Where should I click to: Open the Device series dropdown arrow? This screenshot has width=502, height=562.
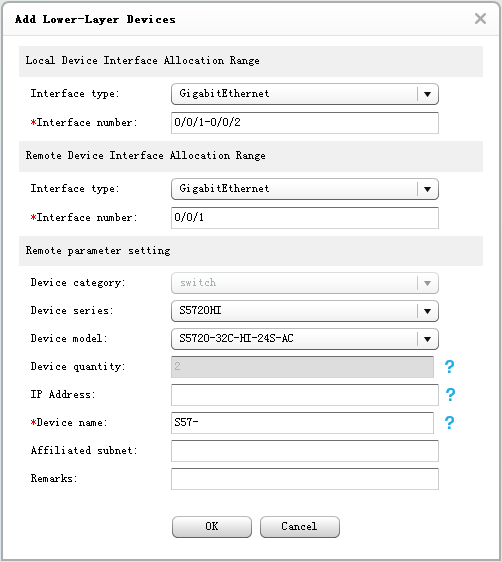[x=427, y=311]
